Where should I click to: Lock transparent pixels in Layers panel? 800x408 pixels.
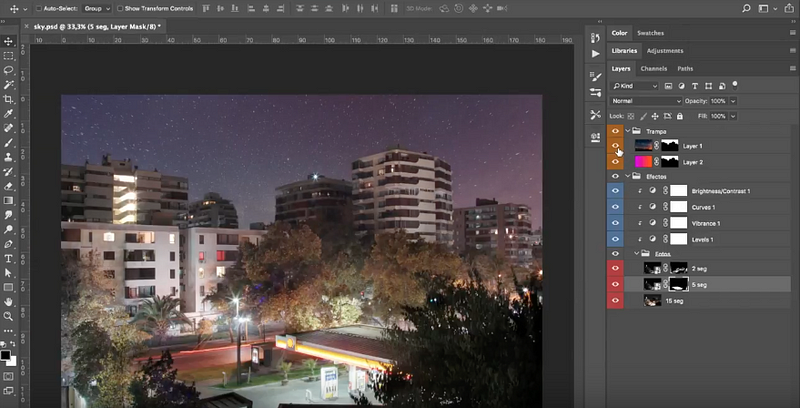coord(631,116)
